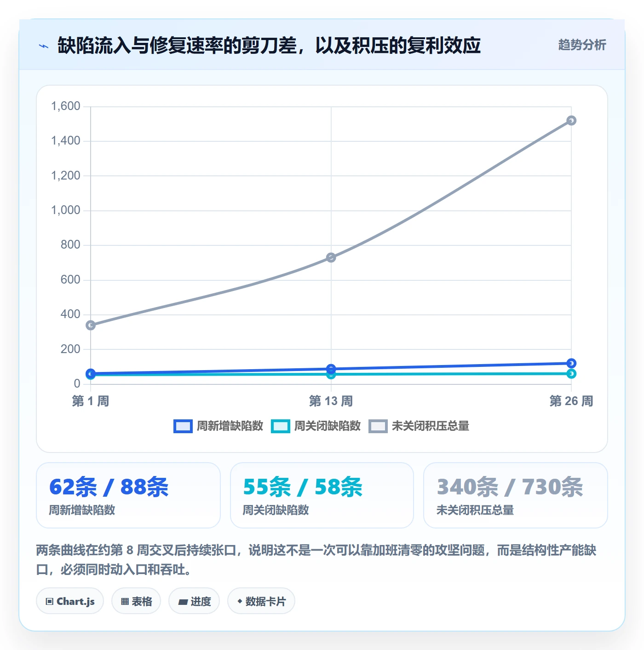The height and width of the screenshot is (650, 644).
Task: Toggle the 周关闭缺陷数 legend entry
Action: pyautogui.click(x=316, y=426)
